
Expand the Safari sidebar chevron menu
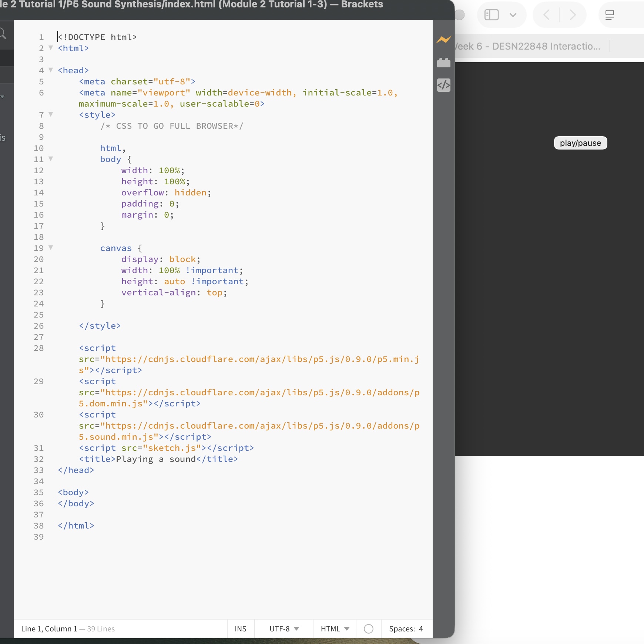coord(513,15)
